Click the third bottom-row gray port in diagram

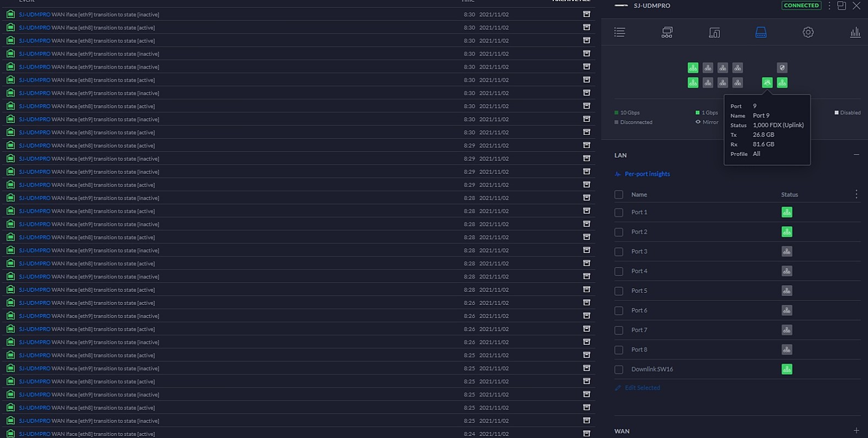coord(723,83)
